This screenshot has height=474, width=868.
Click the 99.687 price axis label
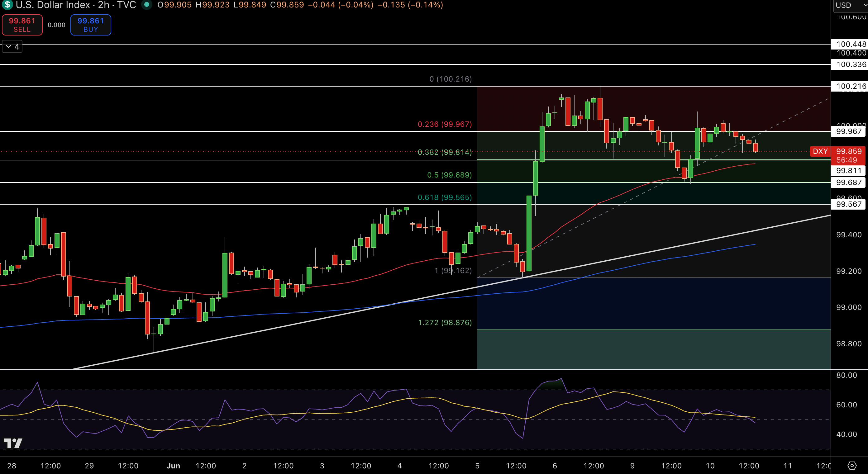848,182
